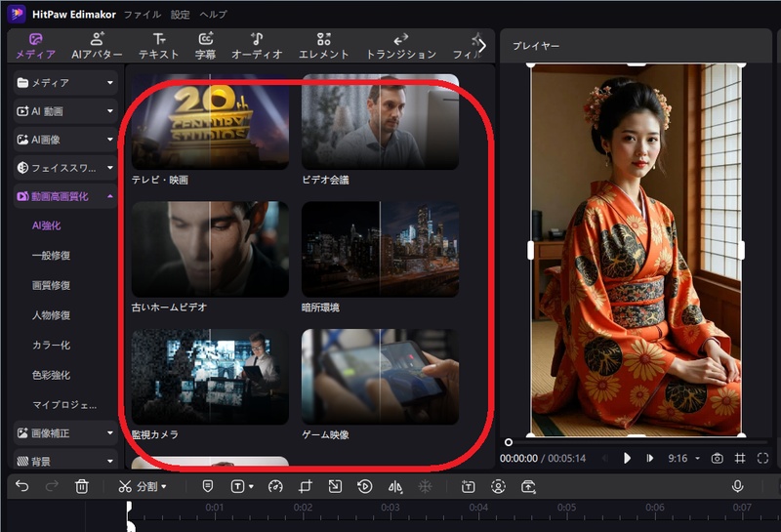Open the ファイル menu
781x532 pixels.
[x=143, y=15]
